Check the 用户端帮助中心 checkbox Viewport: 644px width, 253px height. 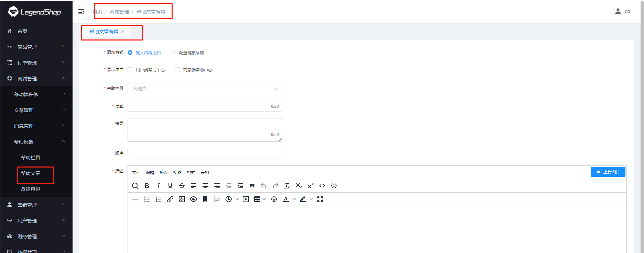(130, 70)
